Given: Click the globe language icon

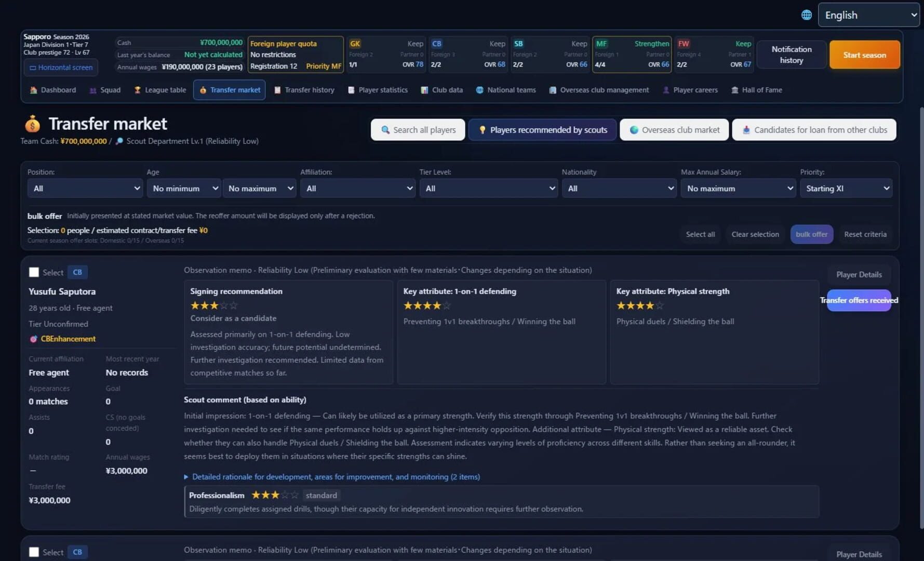Looking at the screenshot, I should pos(806,15).
